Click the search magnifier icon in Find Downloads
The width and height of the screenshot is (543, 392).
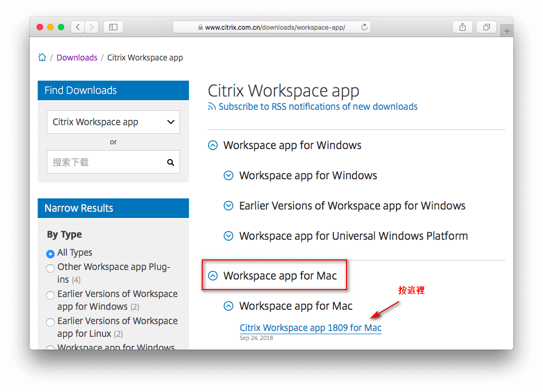coord(170,162)
